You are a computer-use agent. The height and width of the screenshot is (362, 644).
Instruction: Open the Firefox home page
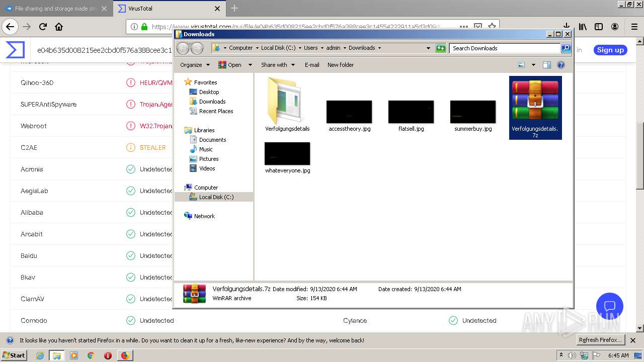(x=59, y=27)
